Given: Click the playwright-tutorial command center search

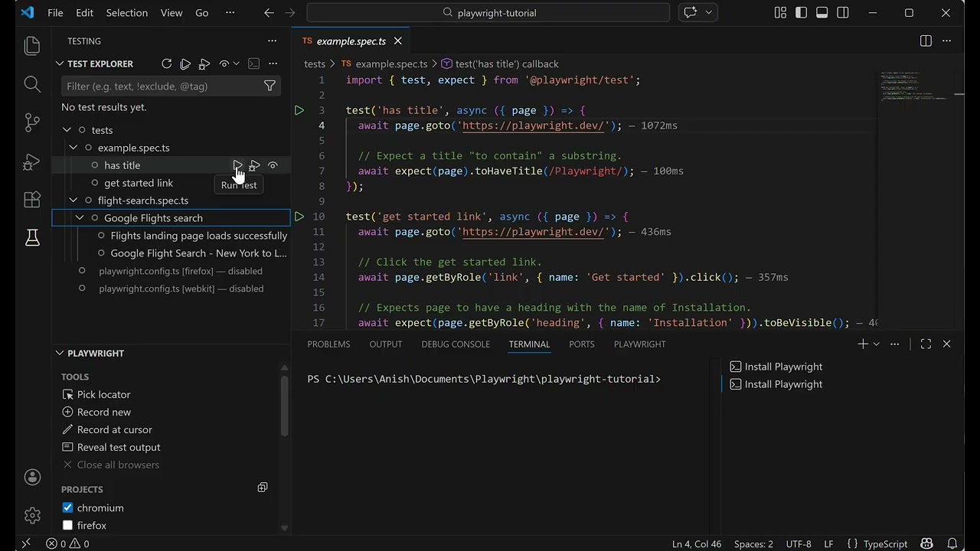Looking at the screenshot, I should pyautogui.click(x=488, y=13).
